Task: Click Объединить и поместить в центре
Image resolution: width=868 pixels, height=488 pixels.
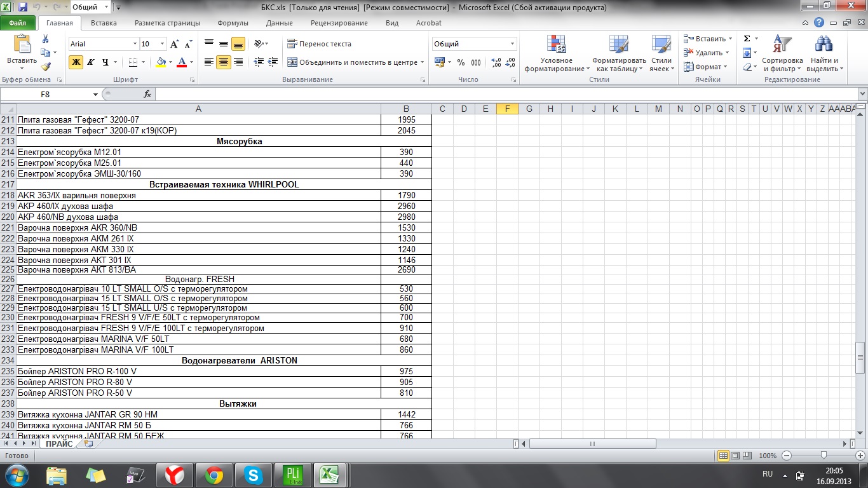Action: tap(352, 62)
